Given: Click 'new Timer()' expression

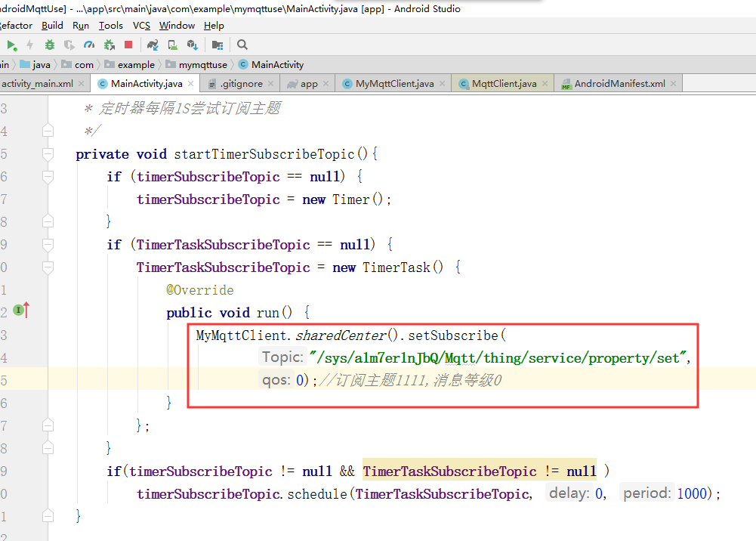Looking at the screenshot, I should (x=342, y=199).
